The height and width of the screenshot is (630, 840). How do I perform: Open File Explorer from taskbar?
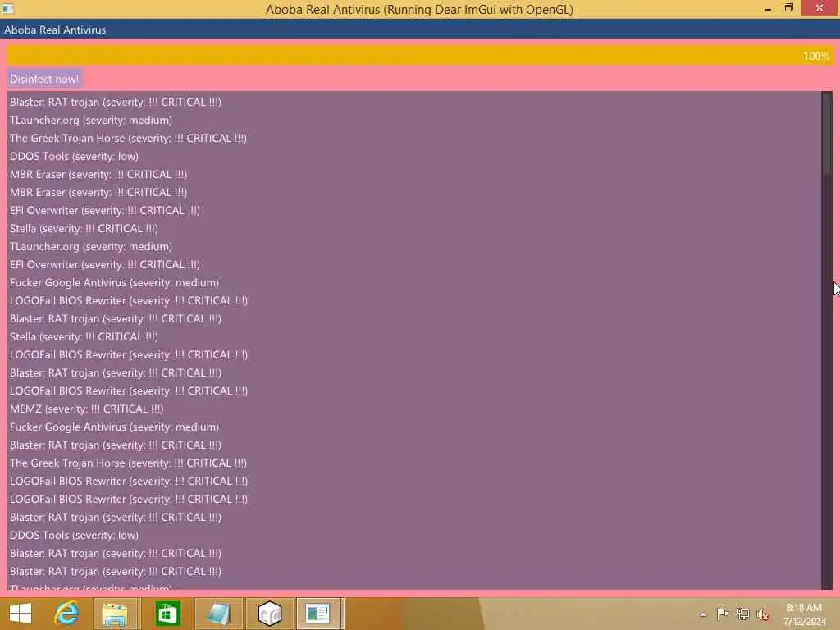pos(115,614)
